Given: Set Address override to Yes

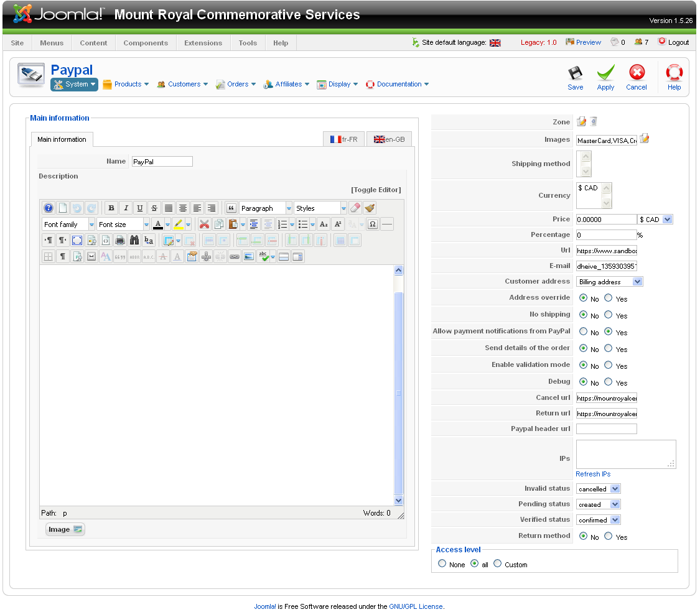Looking at the screenshot, I should [609, 298].
